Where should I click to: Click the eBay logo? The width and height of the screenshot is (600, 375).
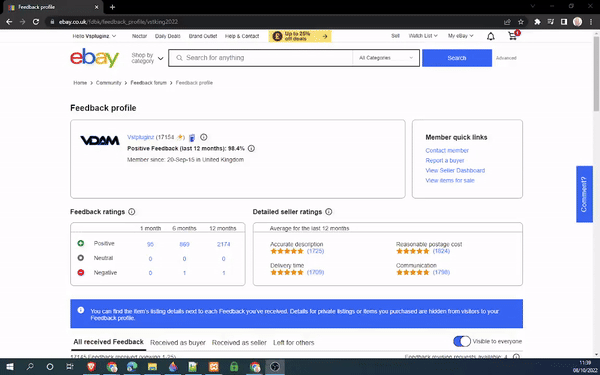pos(95,58)
